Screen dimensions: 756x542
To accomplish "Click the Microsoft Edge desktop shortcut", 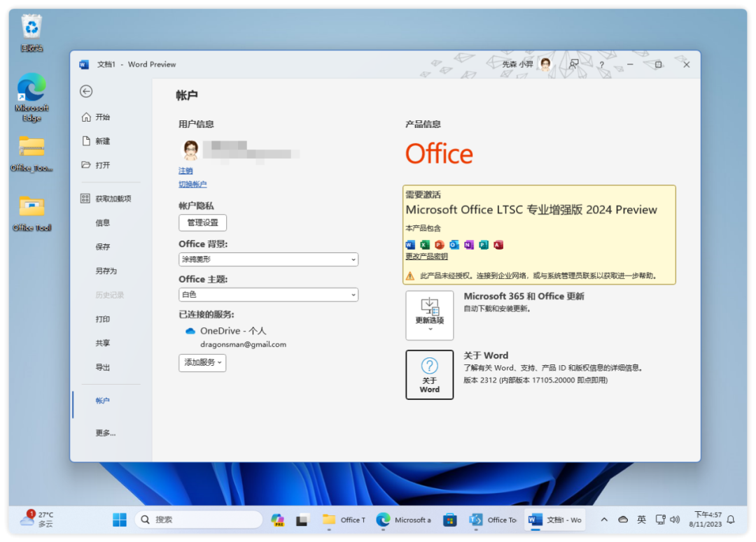I will [x=31, y=97].
